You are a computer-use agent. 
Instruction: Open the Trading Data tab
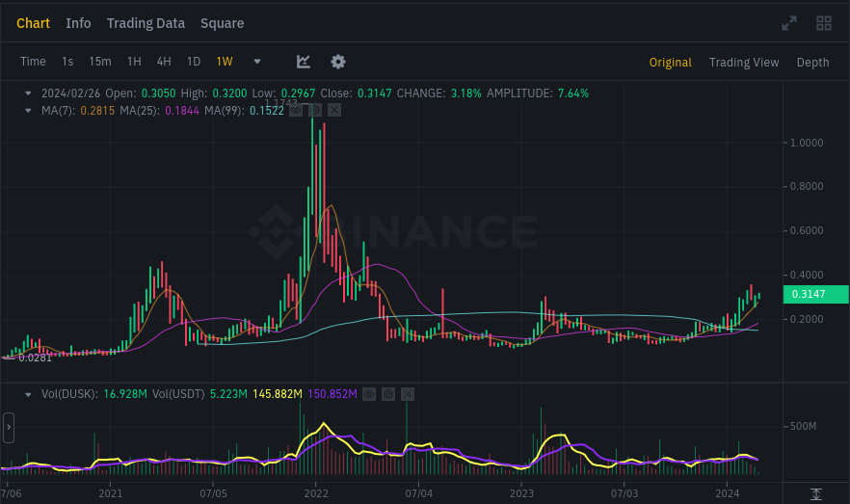pyautogui.click(x=146, y=23)
